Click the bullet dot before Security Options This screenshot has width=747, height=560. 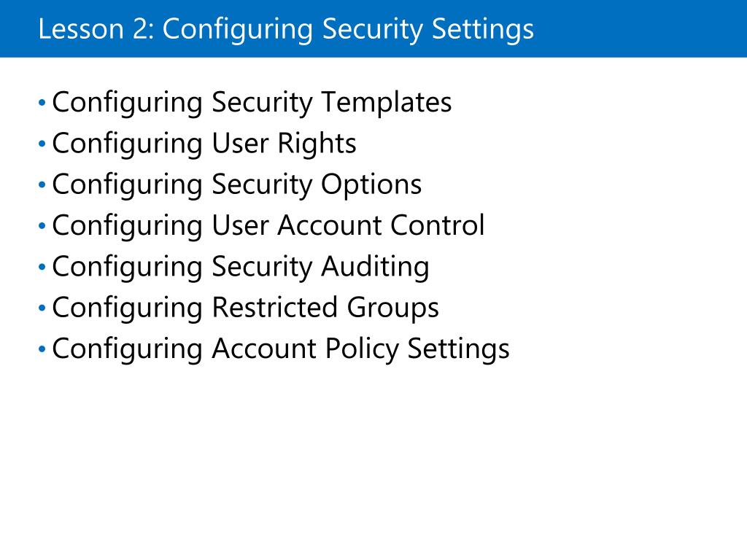42,184
